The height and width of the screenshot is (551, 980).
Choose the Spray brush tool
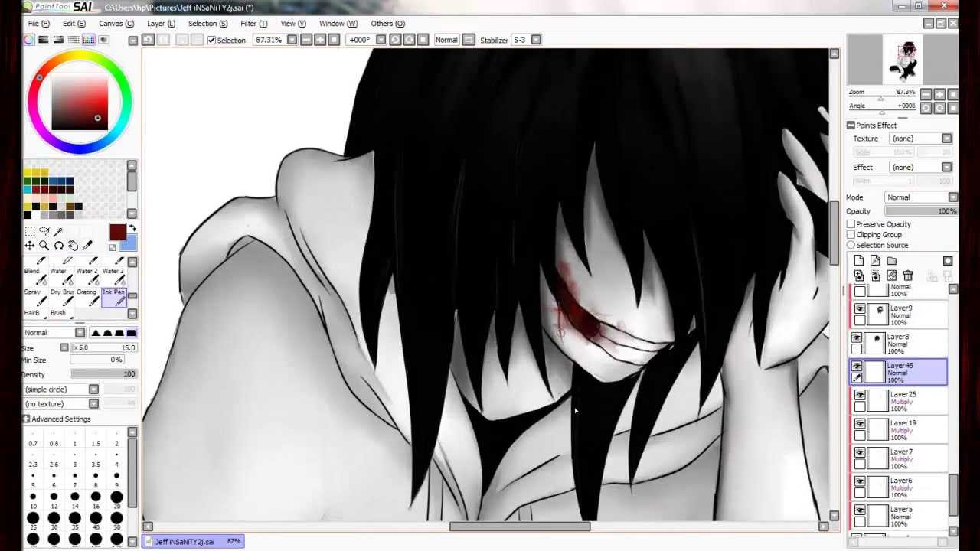[x=36, y=297]
